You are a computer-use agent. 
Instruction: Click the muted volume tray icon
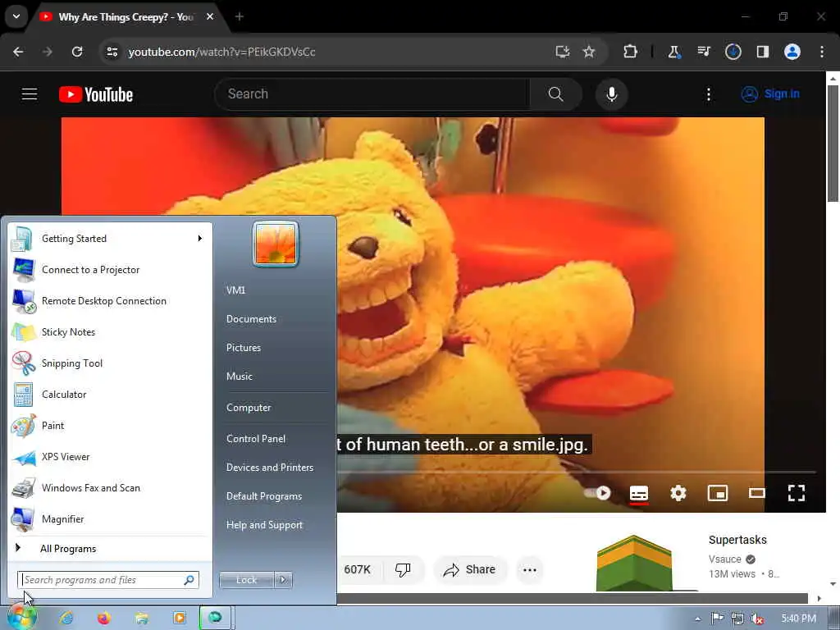[x=757, y=619]
